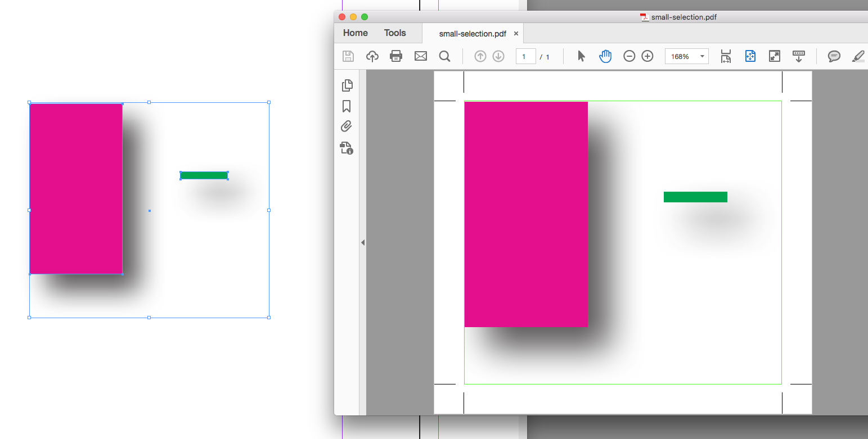
Task: Click the green bar in the PDF preview
Action: click(x=695, y=197)
